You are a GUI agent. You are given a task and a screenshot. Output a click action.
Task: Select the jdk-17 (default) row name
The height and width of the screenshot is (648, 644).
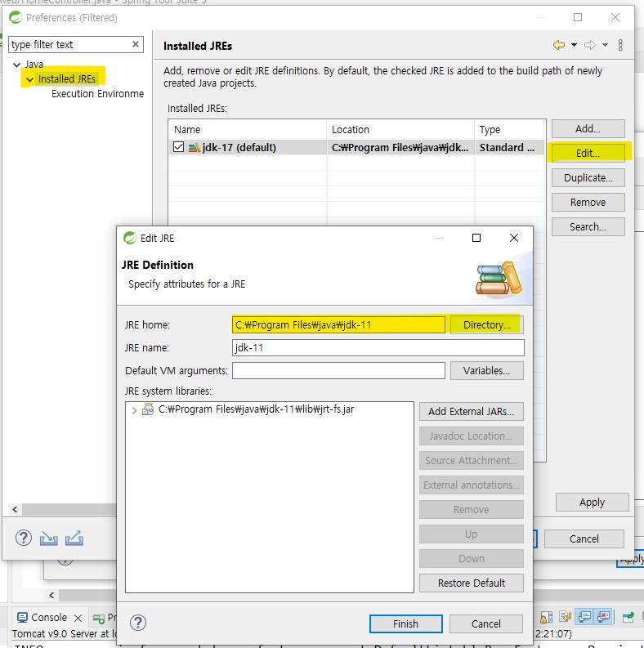point(239,148)
